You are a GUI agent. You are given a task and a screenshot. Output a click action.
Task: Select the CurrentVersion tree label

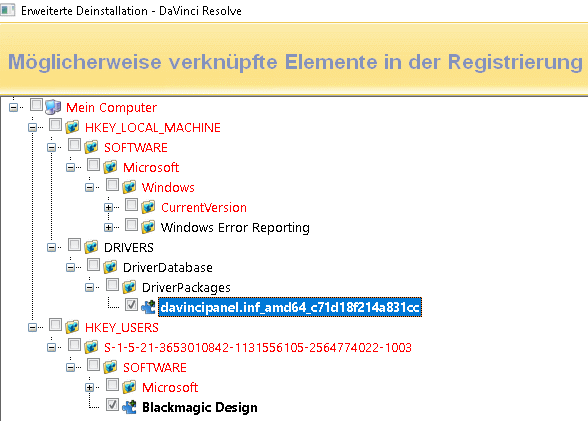204,207
